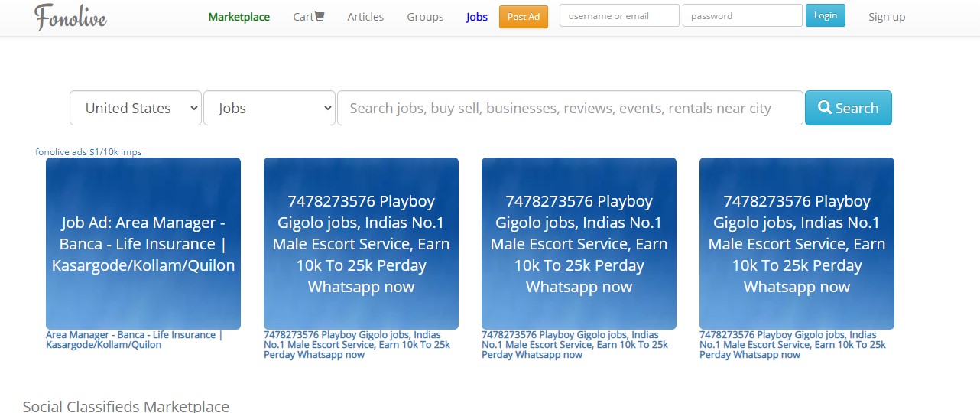Click the search jobs text box
Screen dimensions: 980x413
(x=570, y=108)
